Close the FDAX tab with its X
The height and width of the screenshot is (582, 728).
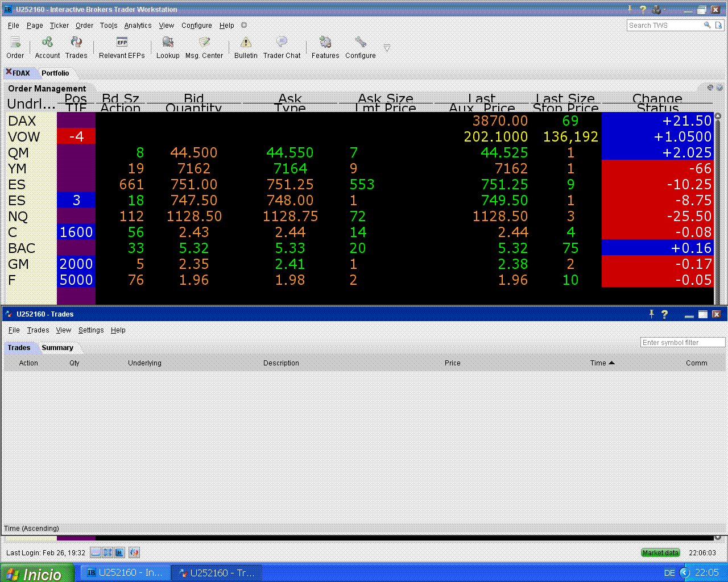(9, 72)
